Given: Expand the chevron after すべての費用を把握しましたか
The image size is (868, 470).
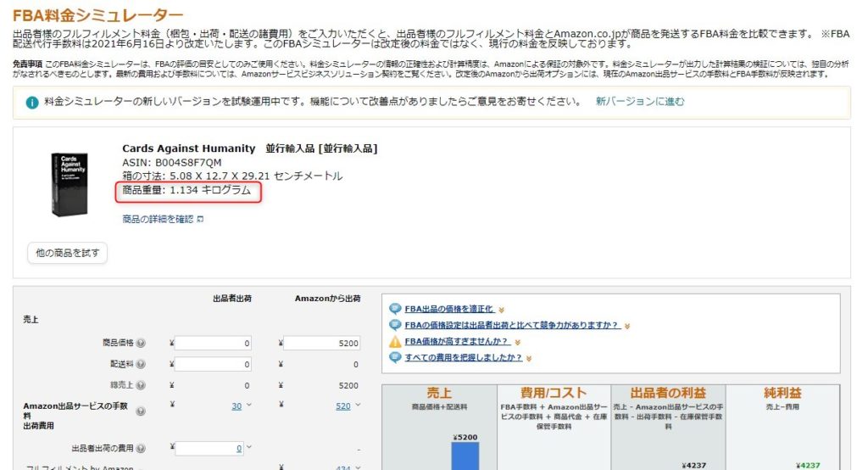Looking at the screenshot, I should pos(529,359).
